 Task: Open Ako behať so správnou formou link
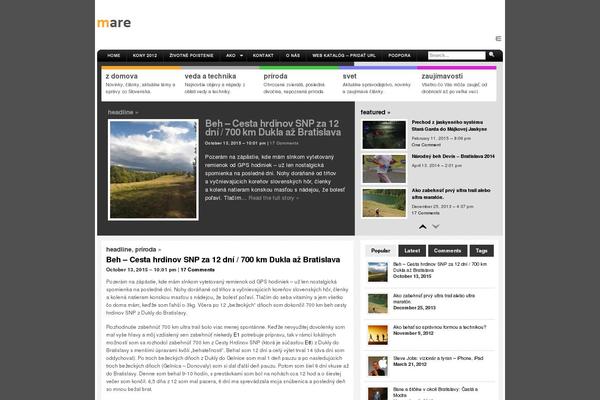click(x=440, y=327)
